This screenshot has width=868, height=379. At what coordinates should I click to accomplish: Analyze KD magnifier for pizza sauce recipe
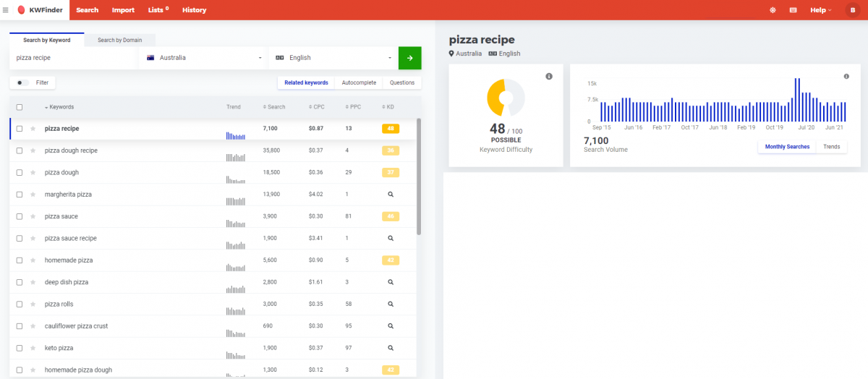(x=391, y=238)
